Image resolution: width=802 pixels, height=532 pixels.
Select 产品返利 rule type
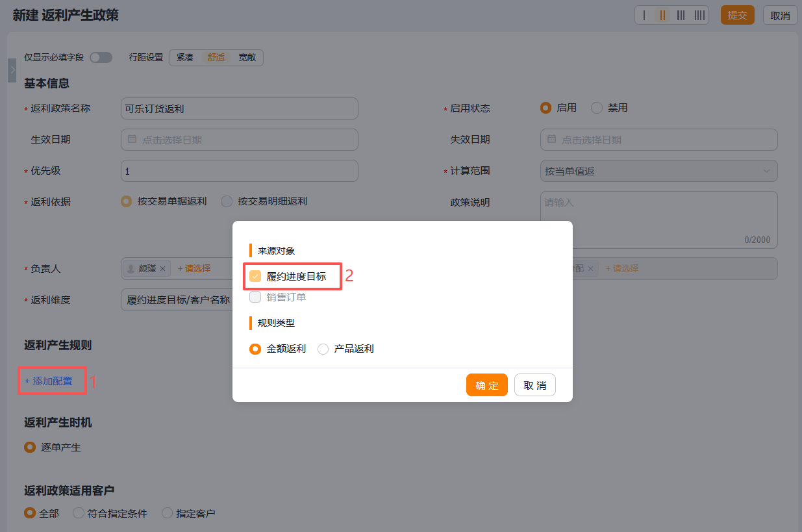point(323,349)
